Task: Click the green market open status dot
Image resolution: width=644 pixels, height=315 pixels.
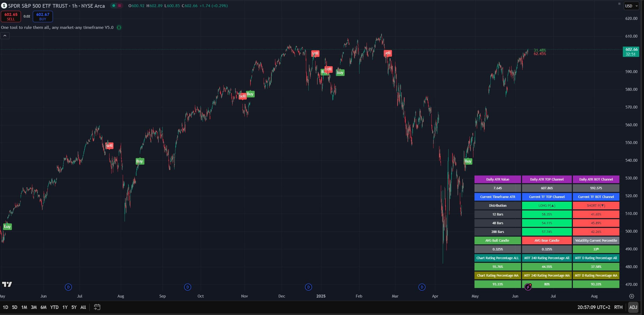Action: click(114, 6)
